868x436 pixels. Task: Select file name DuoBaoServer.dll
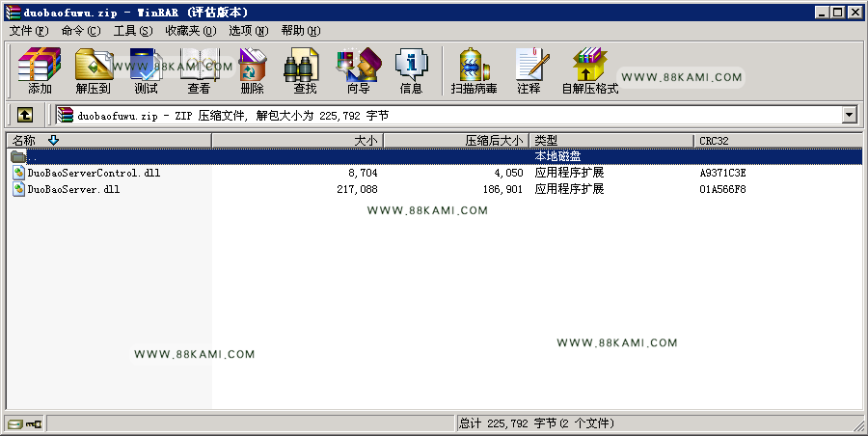point(73,189)
